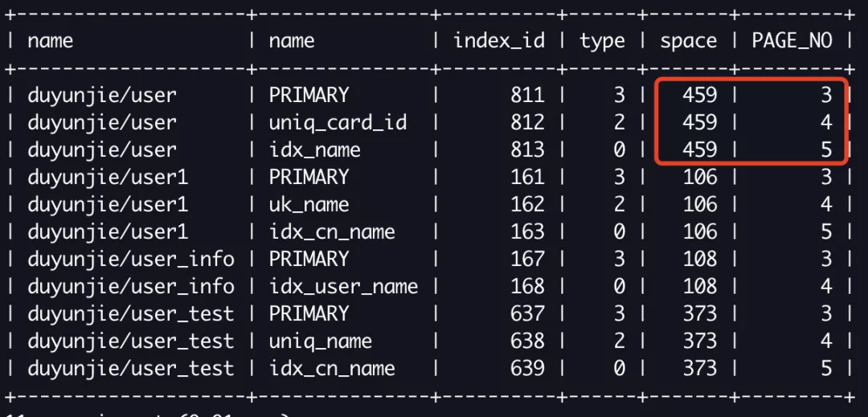Click index_id value 168
The height and width of the screenshot is (417, 868).
point(527,287)
